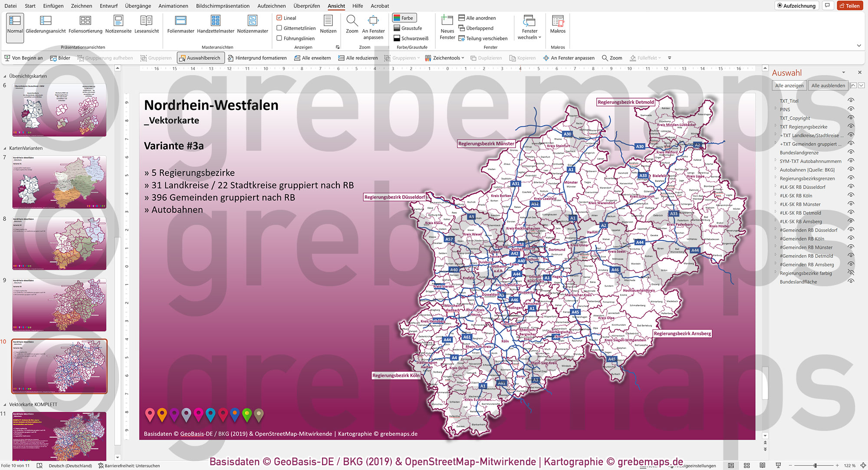
Task: Switch to Foliensortierung view
Action: coord(85,24)
